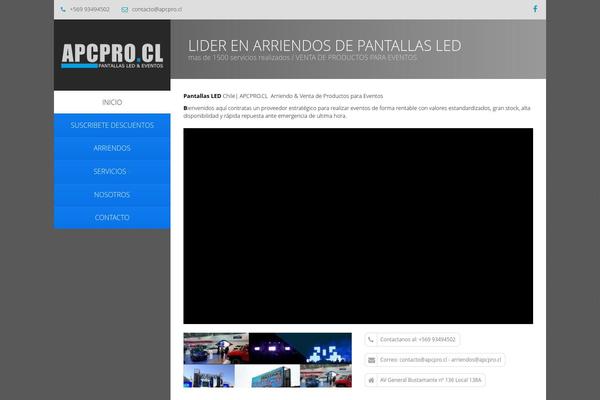This screenshot has width=600, height=400.
Task: Go to the SERVICIOS section
Action: click(112, 171)
